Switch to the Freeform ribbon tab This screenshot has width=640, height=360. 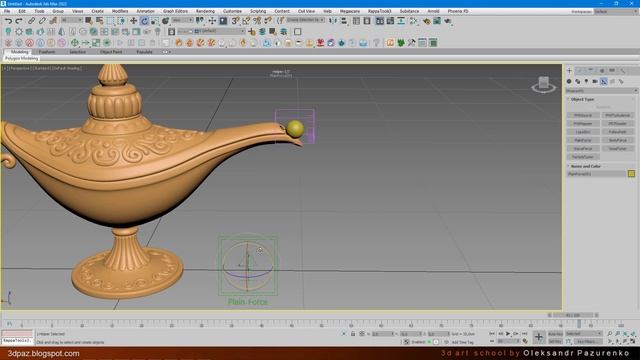47,52
